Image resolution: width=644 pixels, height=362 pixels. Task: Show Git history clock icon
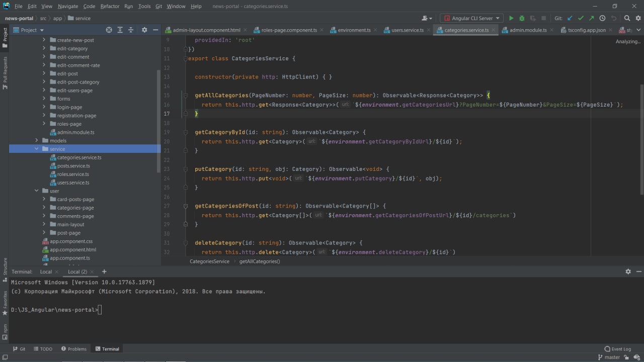coord(602,18)
